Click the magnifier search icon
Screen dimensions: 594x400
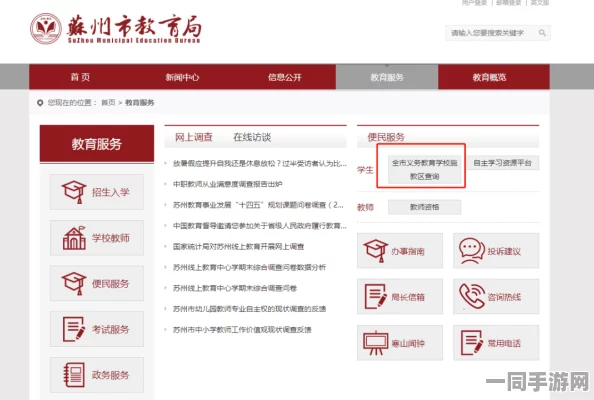[x=542, y=33]
